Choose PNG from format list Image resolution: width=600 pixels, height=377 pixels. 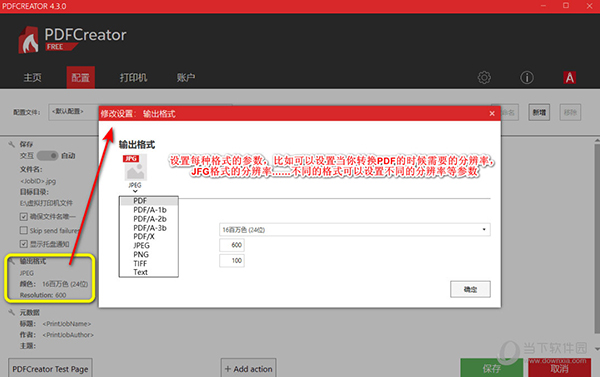coord(149,255)
